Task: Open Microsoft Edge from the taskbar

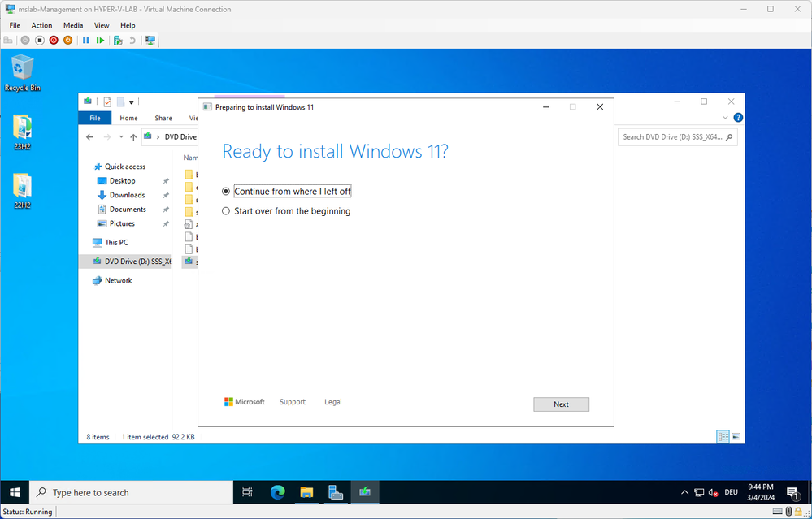Action: tap(277, 493)
